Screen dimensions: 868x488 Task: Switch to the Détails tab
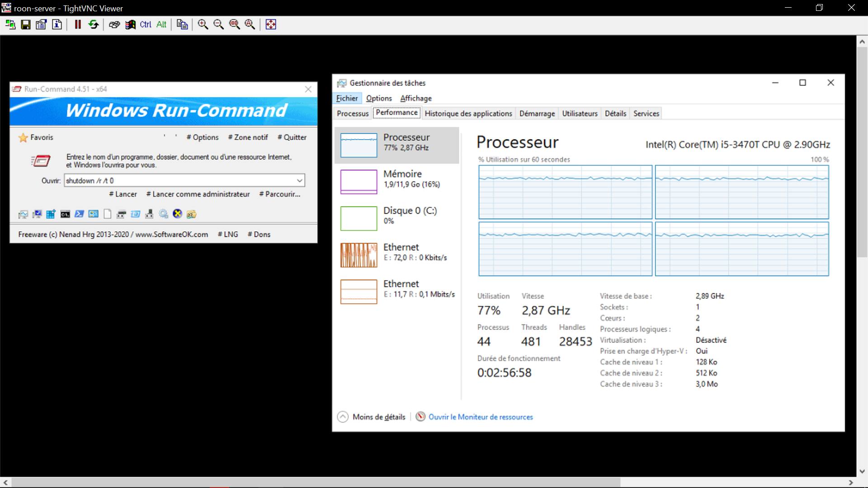[615, 113]
